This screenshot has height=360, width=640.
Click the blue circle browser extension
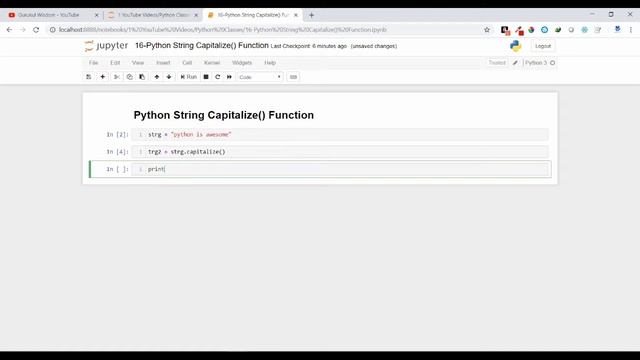[x=544, y=30]
